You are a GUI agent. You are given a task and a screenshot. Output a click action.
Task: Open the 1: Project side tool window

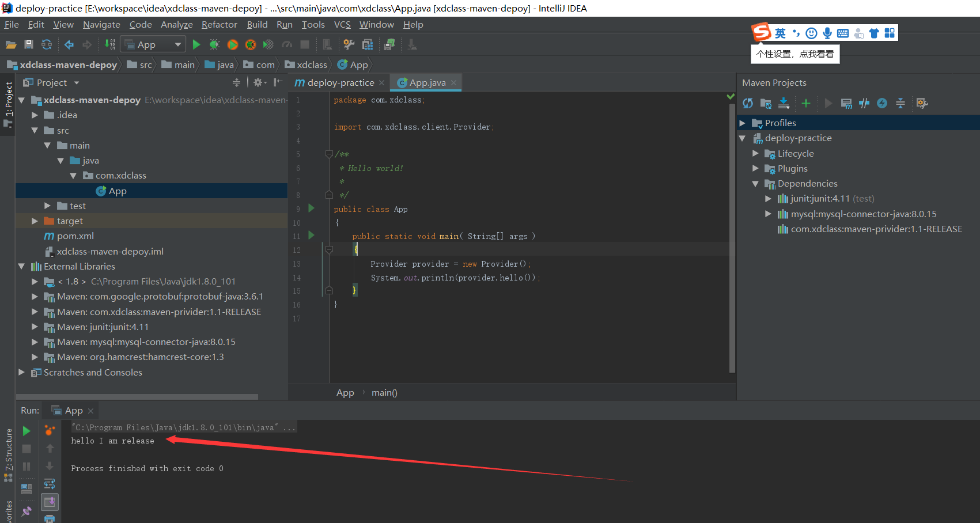tap(8, 104)
